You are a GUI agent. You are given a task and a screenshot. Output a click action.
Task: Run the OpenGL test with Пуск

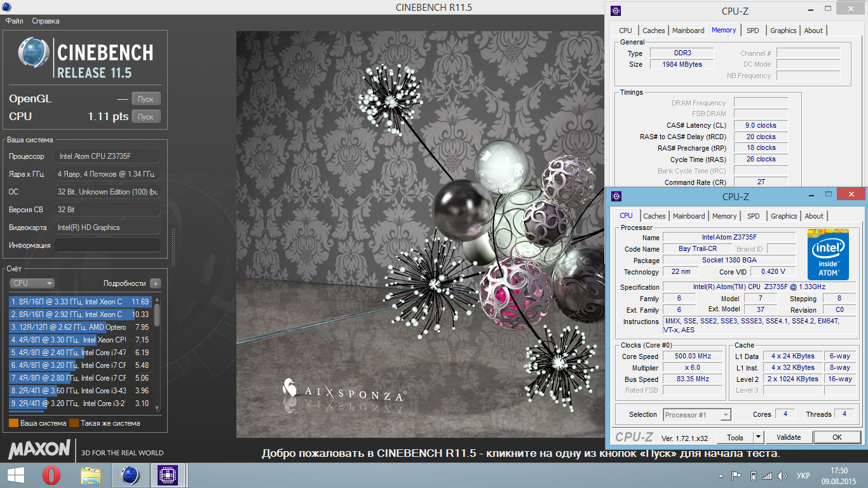coord(146,99)
